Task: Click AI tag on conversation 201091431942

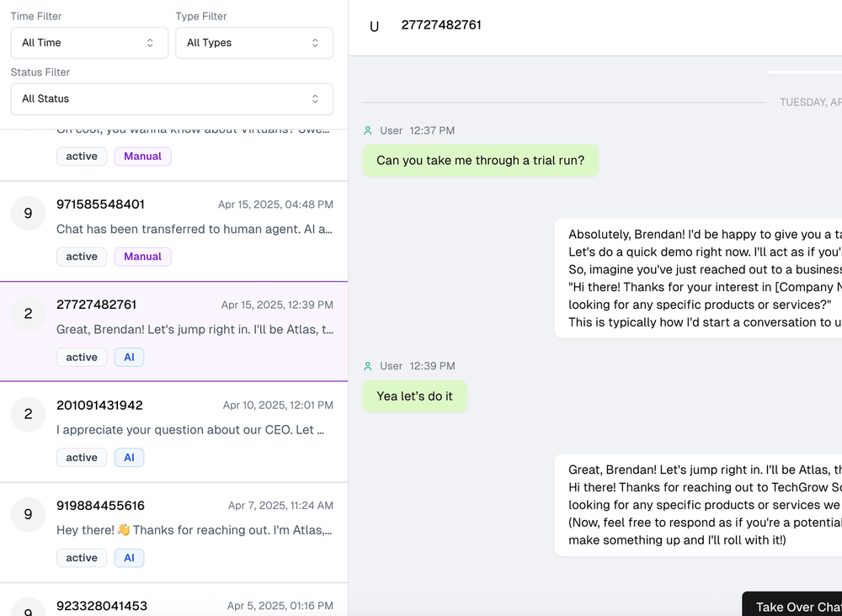Action: [x=129, y=458]
